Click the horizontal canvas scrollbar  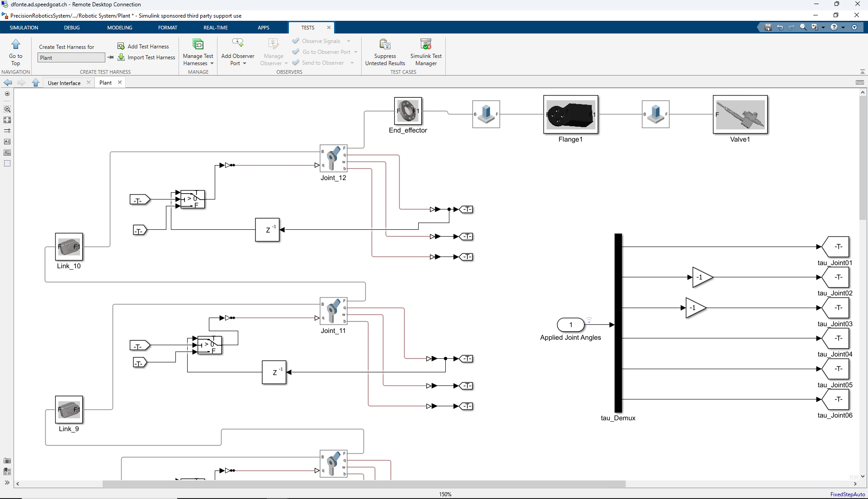click(364, 484)
